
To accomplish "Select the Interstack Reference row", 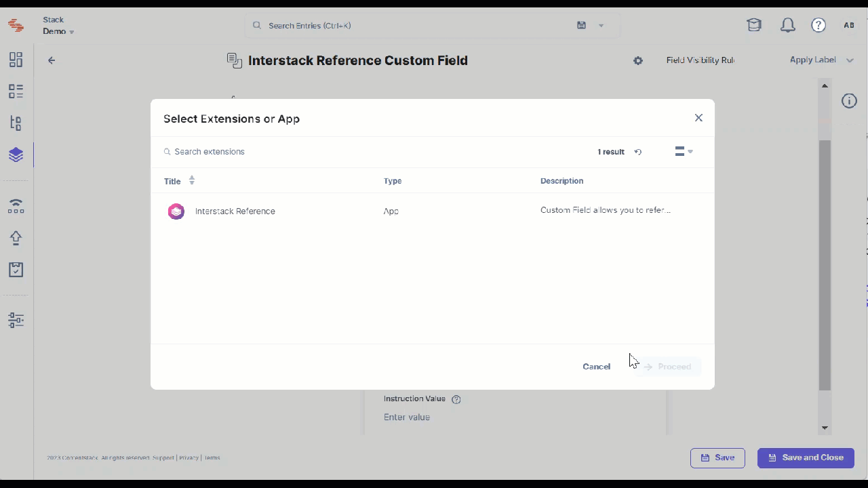I will (x=432, y=211).
